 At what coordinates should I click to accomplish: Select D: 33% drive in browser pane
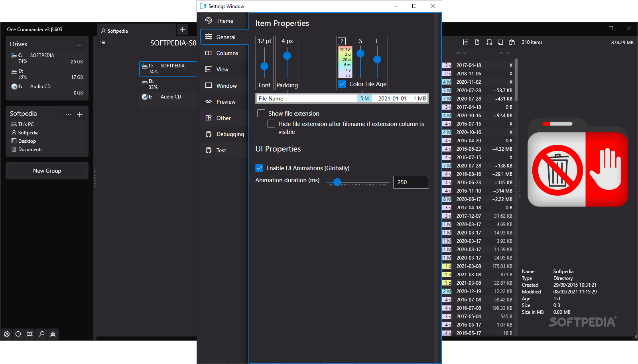click(x=168, y=84)
